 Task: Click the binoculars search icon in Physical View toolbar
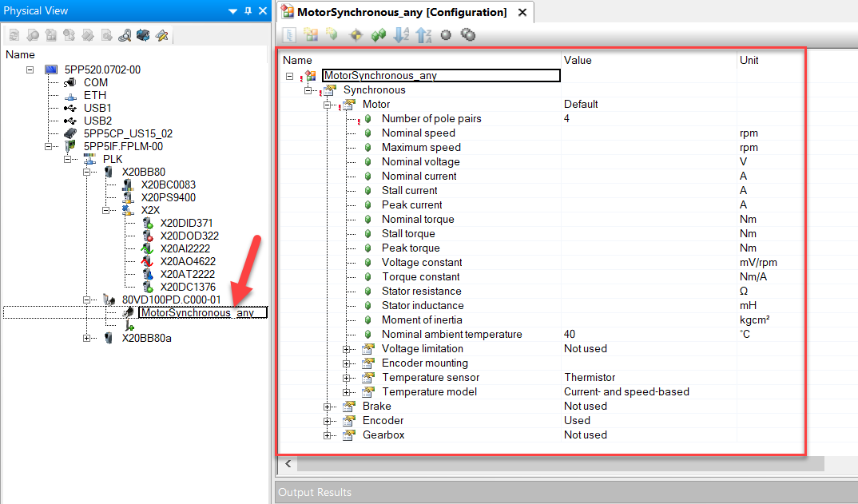(x=125, y=36)
